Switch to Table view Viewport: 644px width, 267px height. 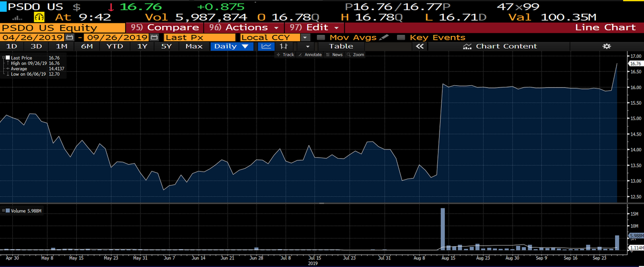click(x=341, y=47)
